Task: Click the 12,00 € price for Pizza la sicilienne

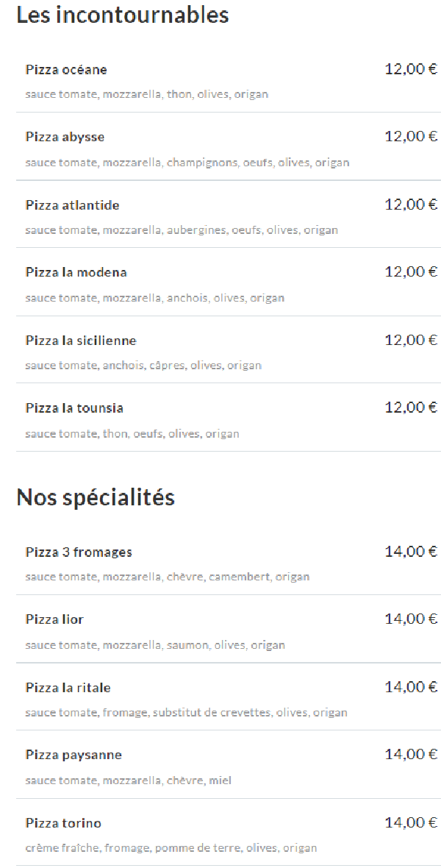Action: tap(411, 340)
